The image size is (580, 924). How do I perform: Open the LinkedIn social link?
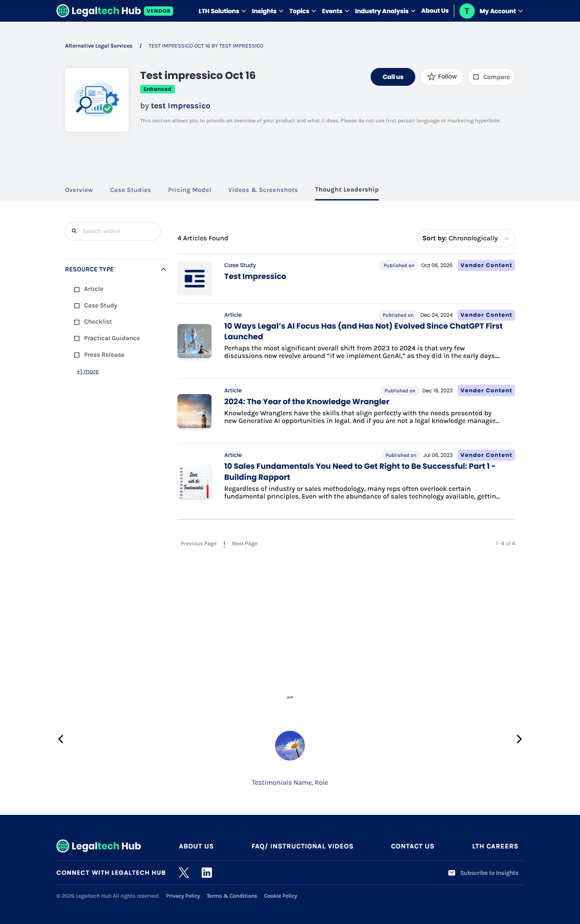tap(207, 873)
